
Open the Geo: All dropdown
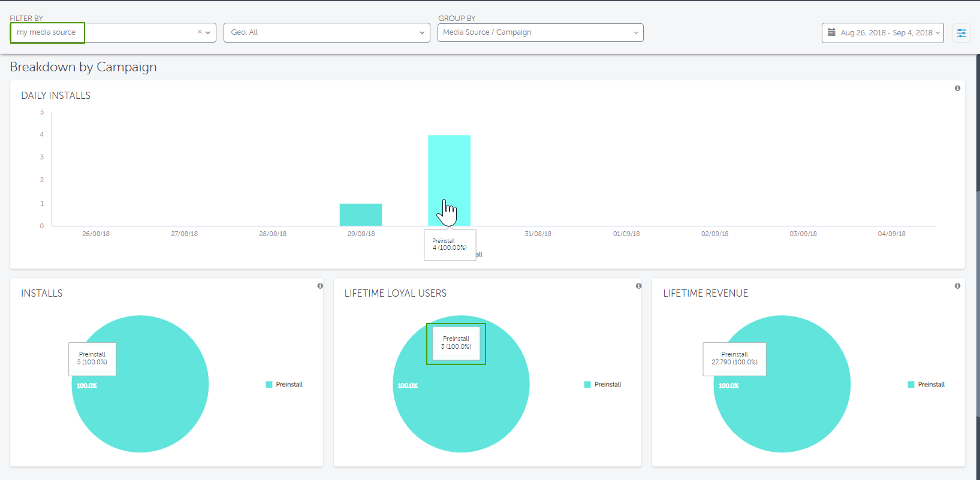tap(327, 32)
